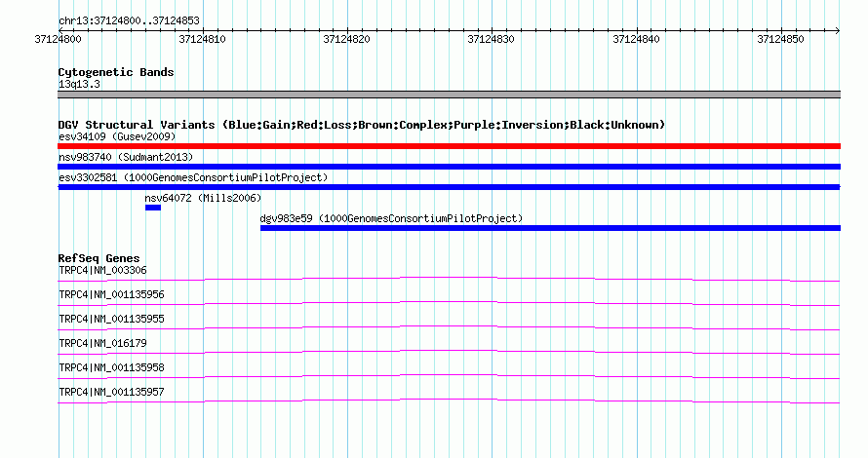The height and width of the screenshot is (458, 868).
Task: Click ruler position 37124820
Action: (346, 39)
